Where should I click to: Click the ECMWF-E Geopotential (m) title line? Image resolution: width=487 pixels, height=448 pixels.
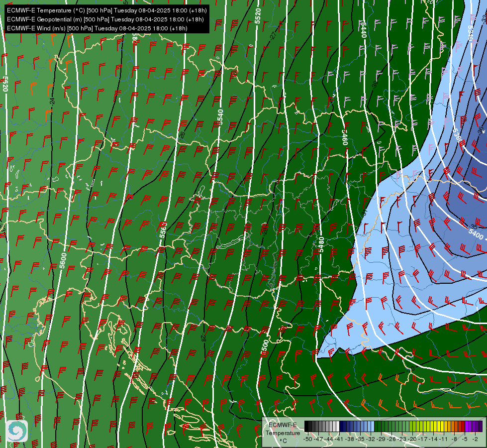pos(105,19)
